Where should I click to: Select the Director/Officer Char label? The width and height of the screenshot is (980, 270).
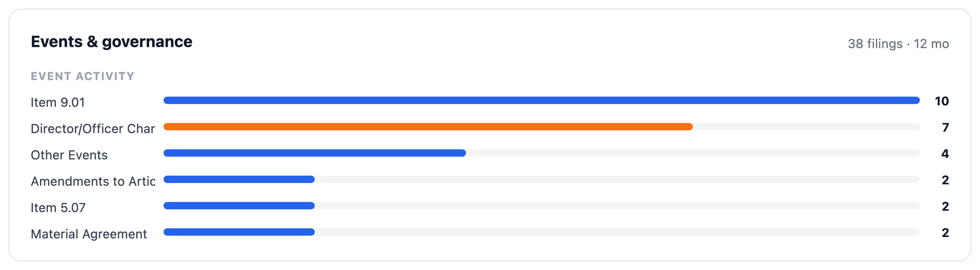pyautogui.click(x=93, y=128)
